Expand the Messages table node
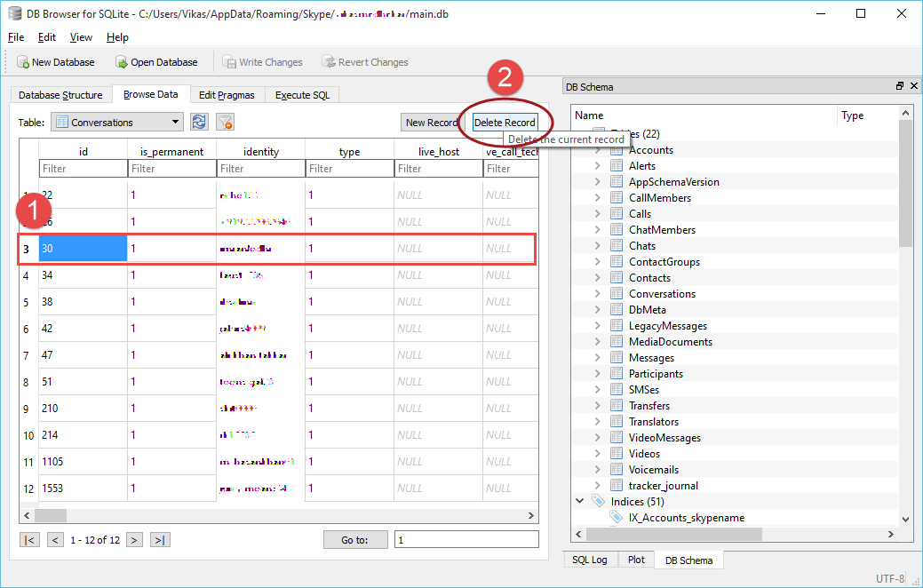Image resolution: width=923 pixels, height=588 pixels. tap(598, 358)
